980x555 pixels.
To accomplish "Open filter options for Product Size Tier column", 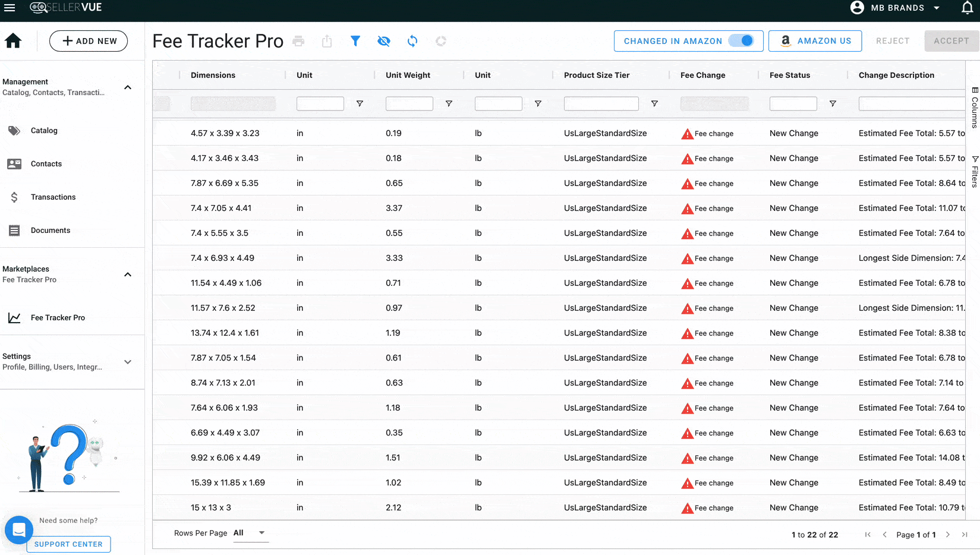I will coord(654,103).
